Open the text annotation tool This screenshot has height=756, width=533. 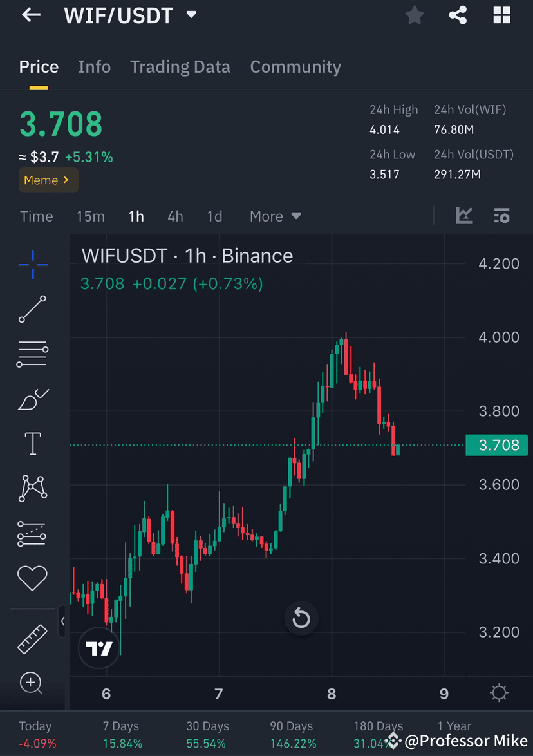(32, 443)
